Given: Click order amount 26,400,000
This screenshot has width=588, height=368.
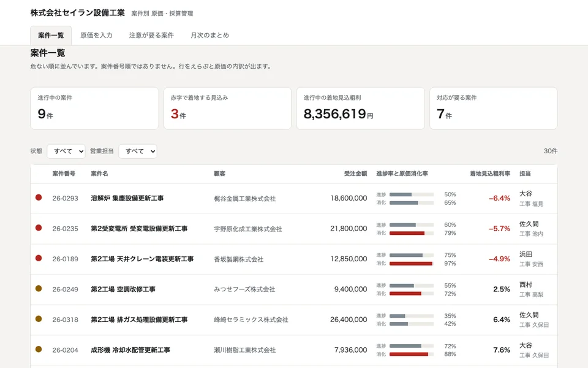Looking at the screenshot, I should click(349, 320).
